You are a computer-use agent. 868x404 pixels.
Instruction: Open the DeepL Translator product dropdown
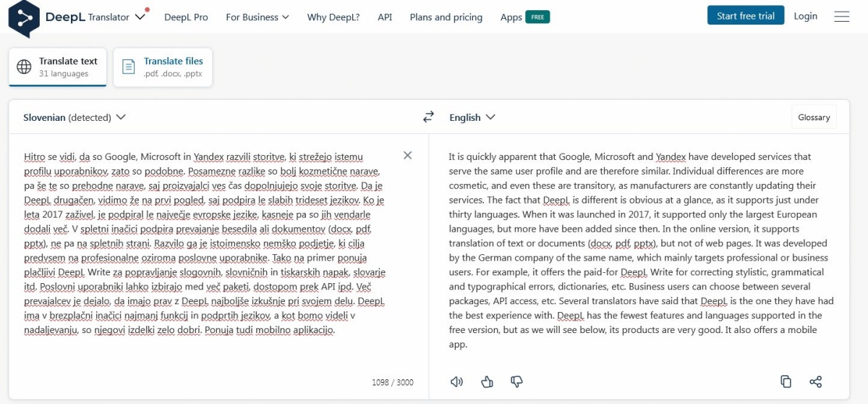[140, 17]
